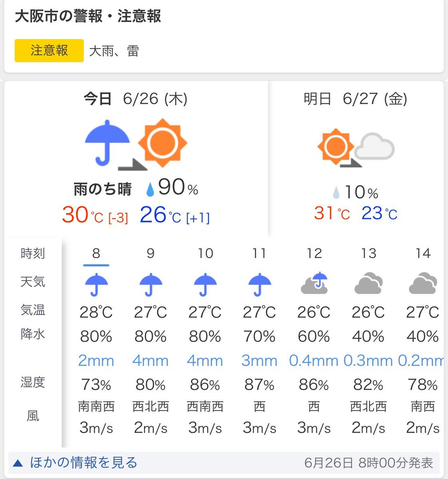Click the 9 o'clock umbrella icon
The image size is (448, 479).
coord(150,285)
